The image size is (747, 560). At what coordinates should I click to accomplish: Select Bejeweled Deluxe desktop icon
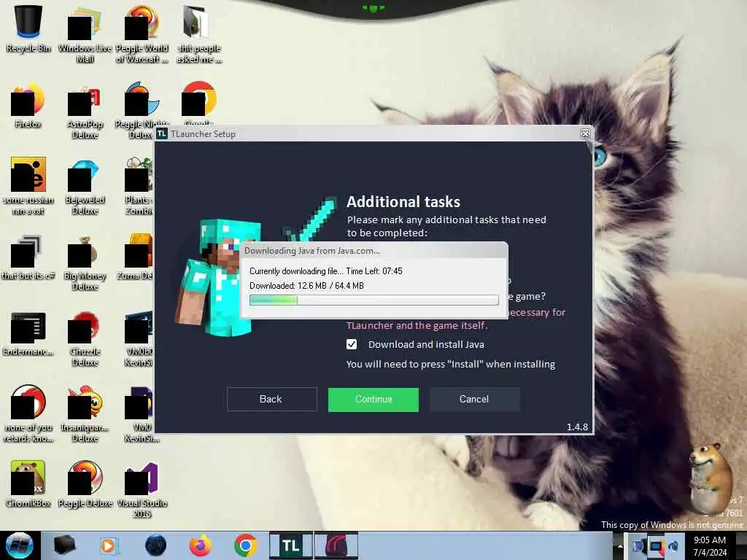tap(85, 187)
